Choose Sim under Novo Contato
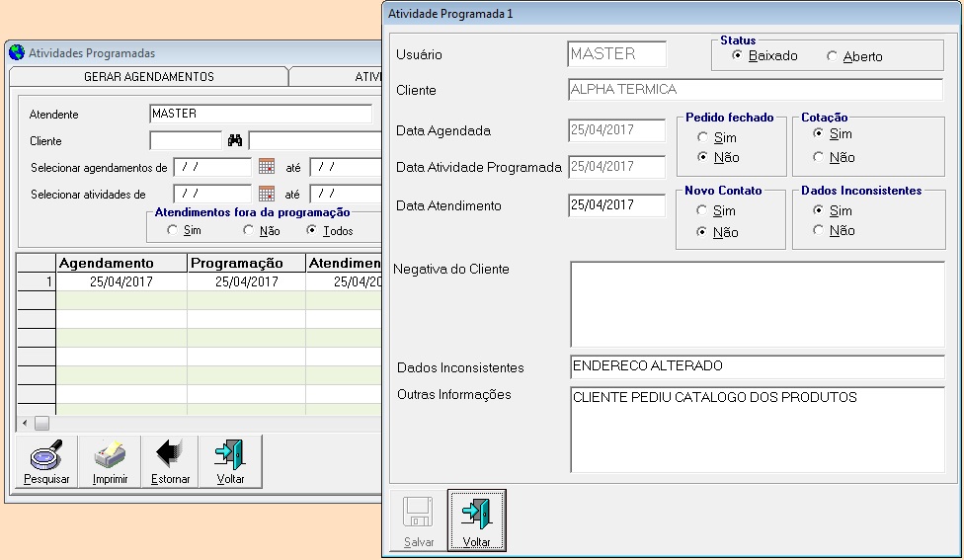The height and width of the screenshot is (560, 964). tap(703, 210)
